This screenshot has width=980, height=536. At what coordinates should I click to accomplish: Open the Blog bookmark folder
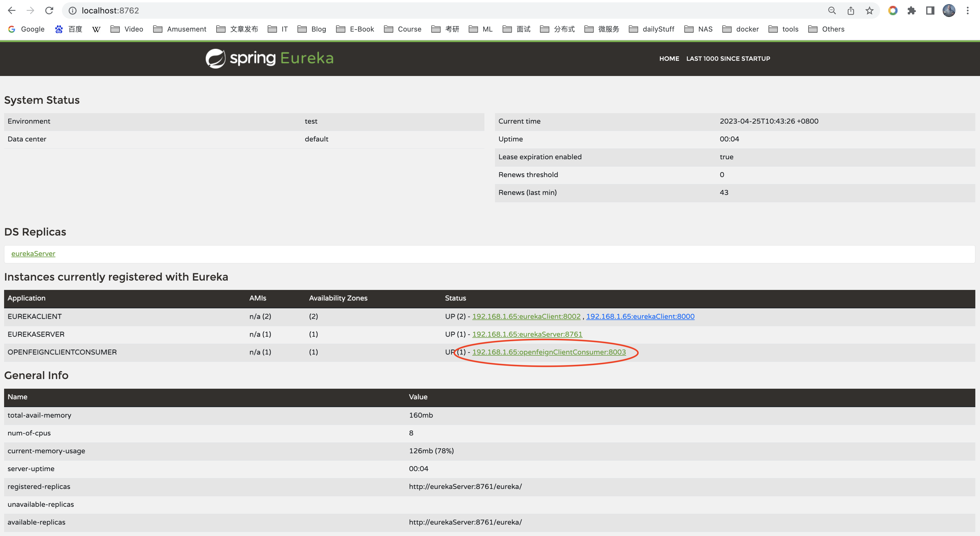click(311, 29)
